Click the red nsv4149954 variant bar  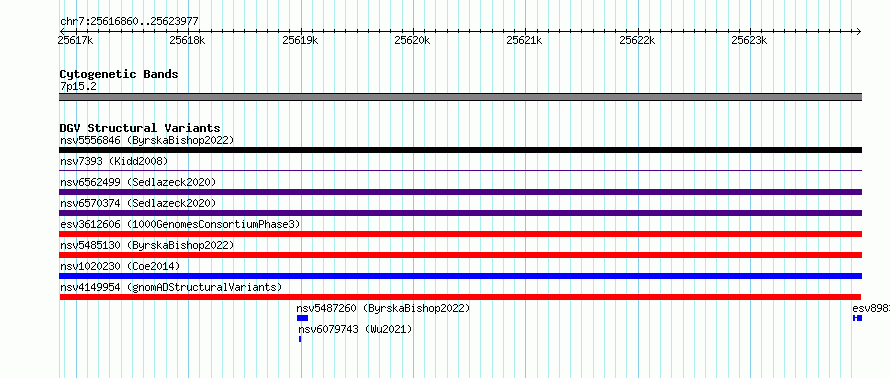[460, 297]
